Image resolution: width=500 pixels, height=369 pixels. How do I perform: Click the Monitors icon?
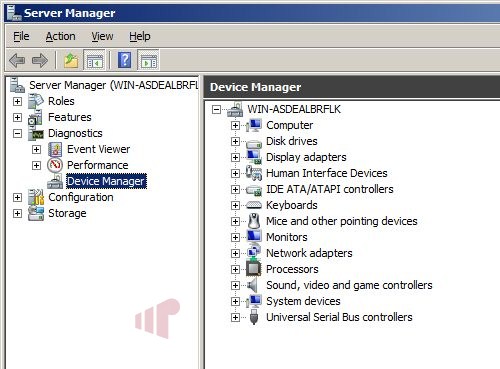254,237
